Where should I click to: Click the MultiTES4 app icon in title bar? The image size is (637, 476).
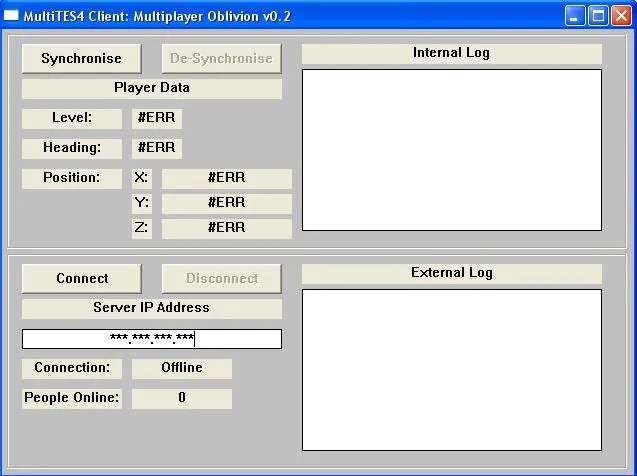coord(12,15)
